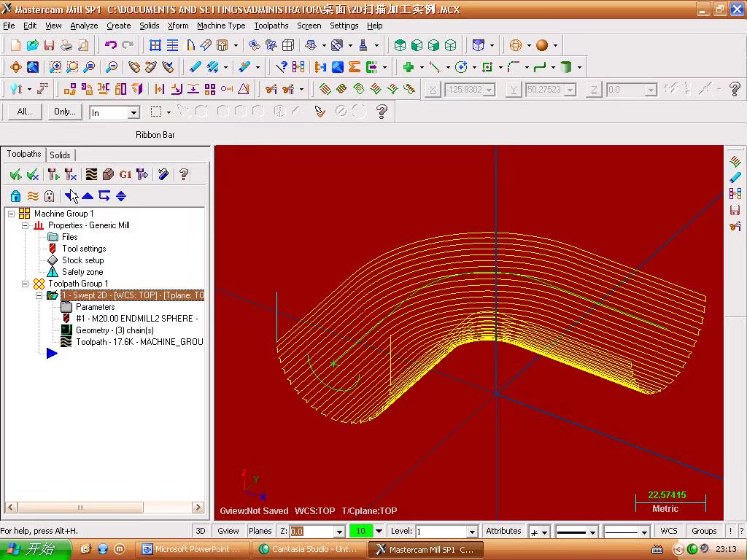
Task: Click the Open file icon
Action: click(32, 45)
